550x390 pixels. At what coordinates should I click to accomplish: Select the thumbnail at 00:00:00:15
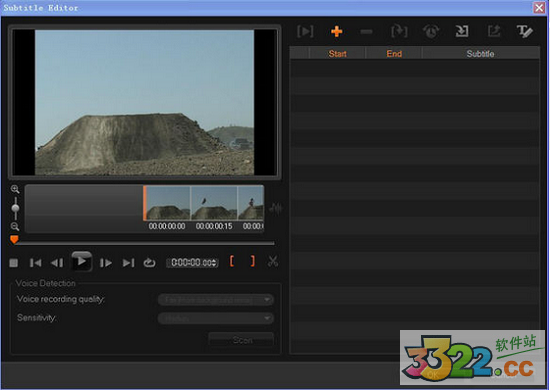tap(214, 203)
